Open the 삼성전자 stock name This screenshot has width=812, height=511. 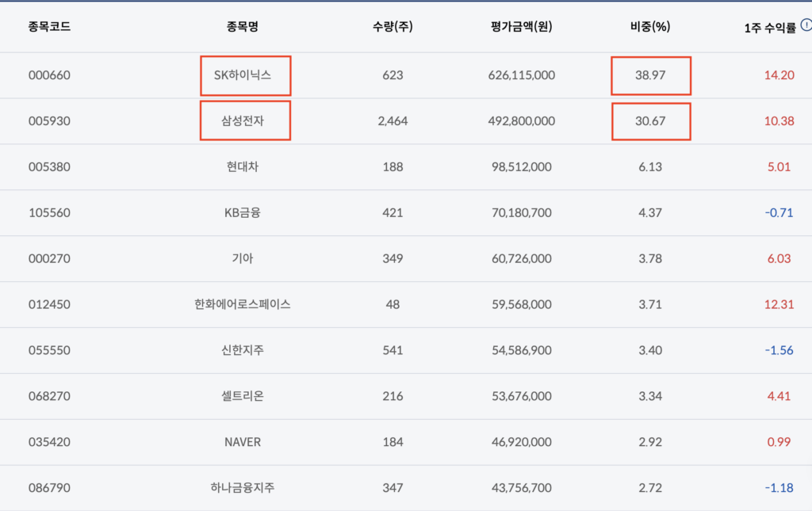[243, 121]
